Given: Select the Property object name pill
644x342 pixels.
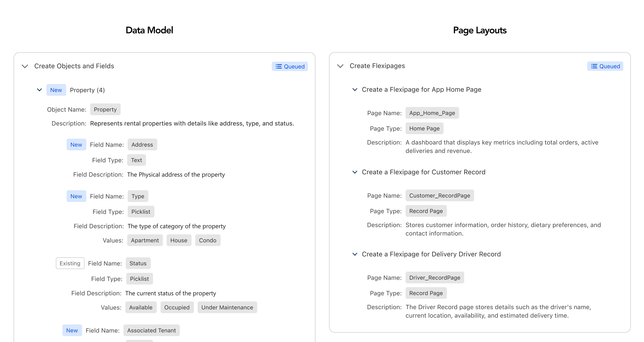Looking at the screenshot, I should coord(105,109).
